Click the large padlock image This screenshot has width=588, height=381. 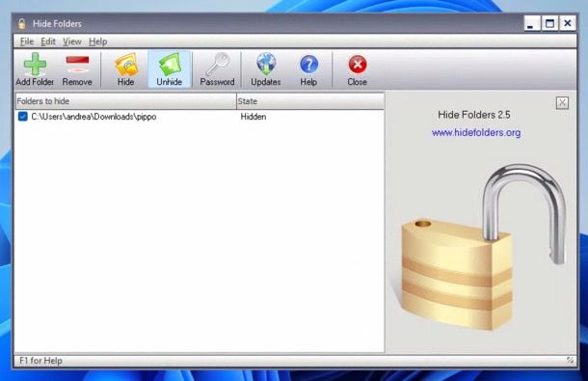point(483,248)
